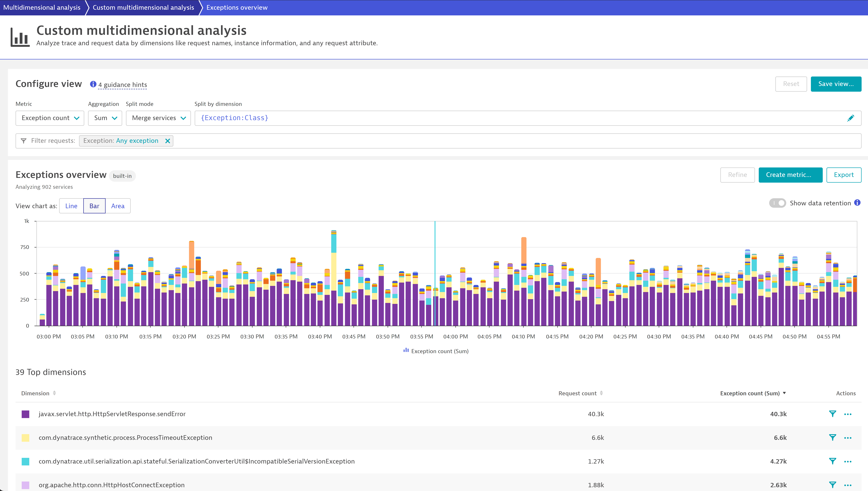The height and width of the screenshot is (491, 868).
Task: Open the Metric dropdown Exception count
Action: tap(50, 118)
